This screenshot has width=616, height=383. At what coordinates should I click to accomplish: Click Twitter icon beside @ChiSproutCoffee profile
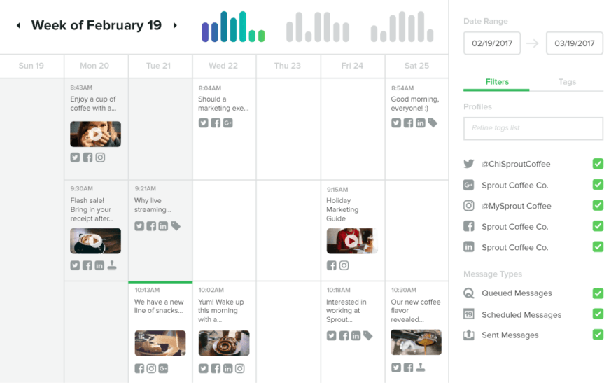(x=469, y=164)
